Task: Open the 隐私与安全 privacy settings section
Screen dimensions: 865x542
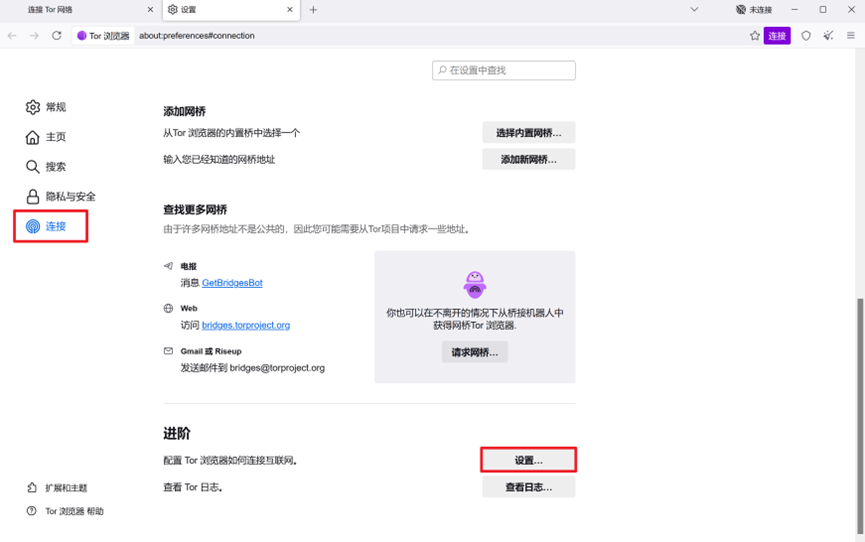Action: 61,196
